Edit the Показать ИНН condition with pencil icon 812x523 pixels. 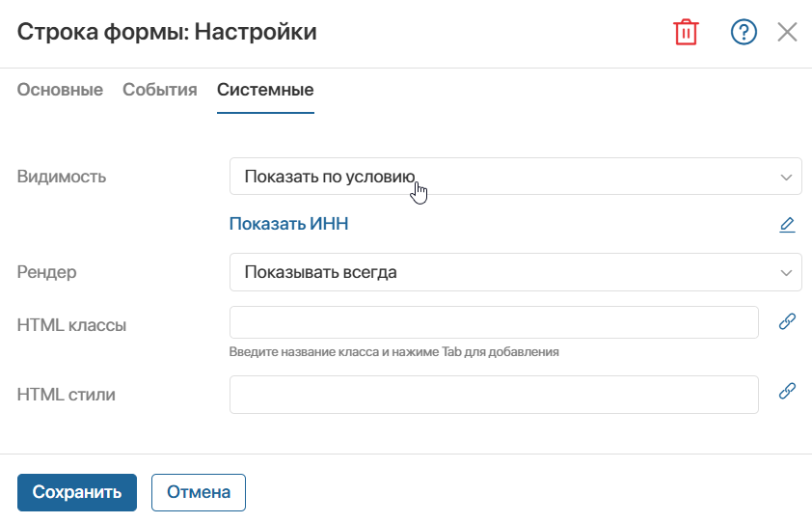pyautogui.click(x=787, y=225)
